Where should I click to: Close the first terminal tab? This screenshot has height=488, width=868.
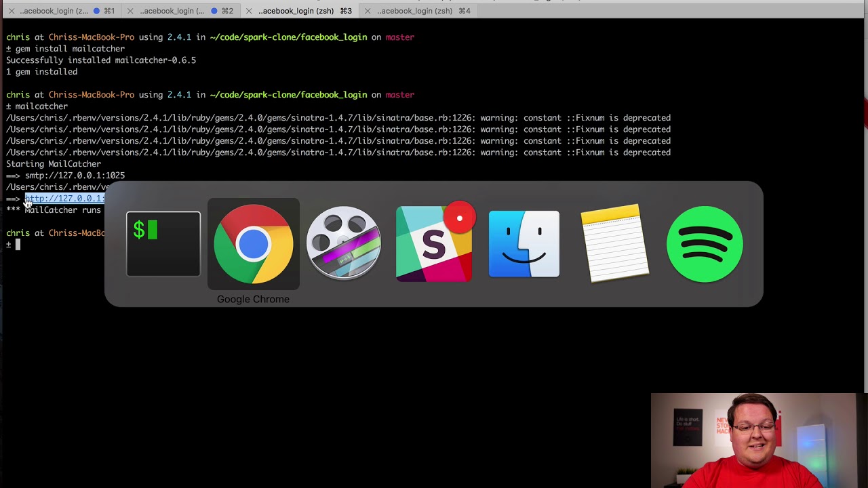coord(12,11)
